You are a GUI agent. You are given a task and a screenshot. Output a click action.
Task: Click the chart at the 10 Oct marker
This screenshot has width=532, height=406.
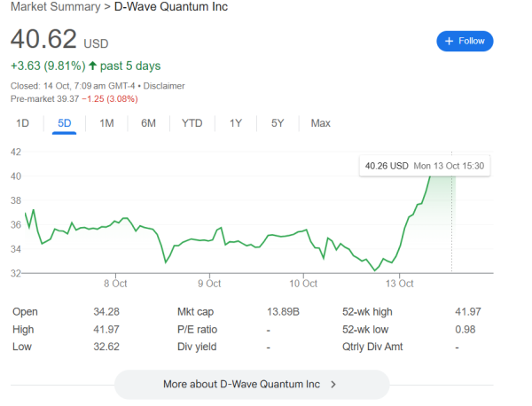304,284
